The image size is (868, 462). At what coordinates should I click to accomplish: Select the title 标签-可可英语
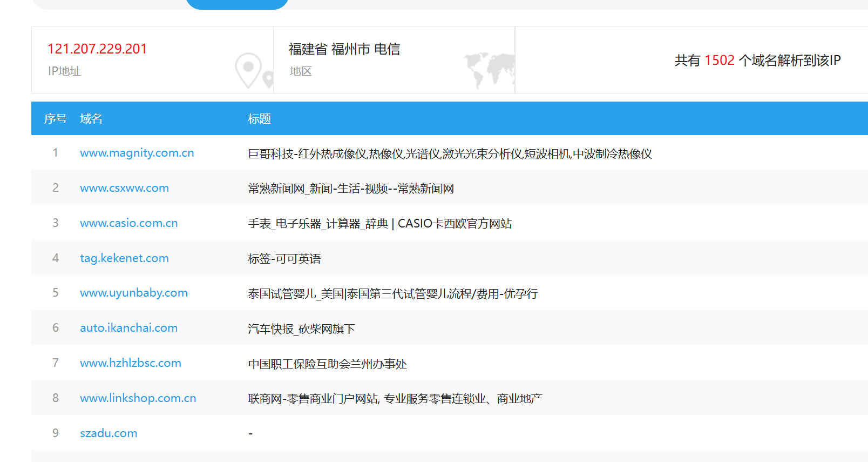coord(284,259)
